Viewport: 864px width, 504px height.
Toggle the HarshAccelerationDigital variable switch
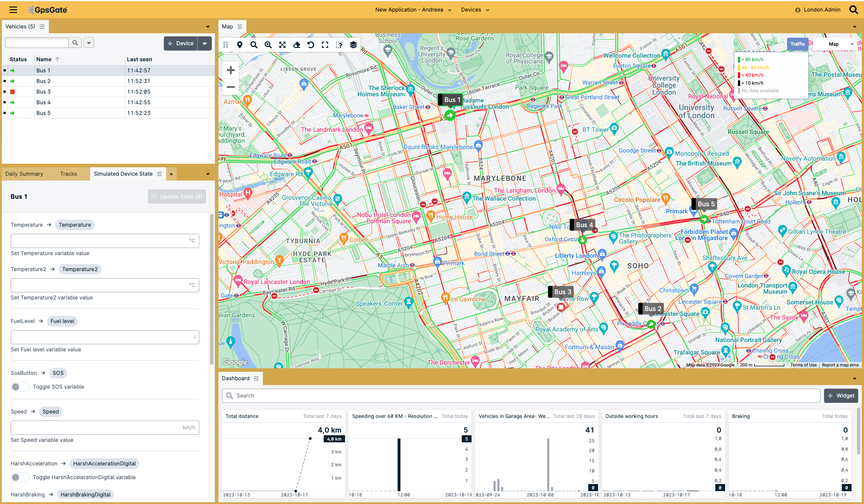click(x=20, y=477)
